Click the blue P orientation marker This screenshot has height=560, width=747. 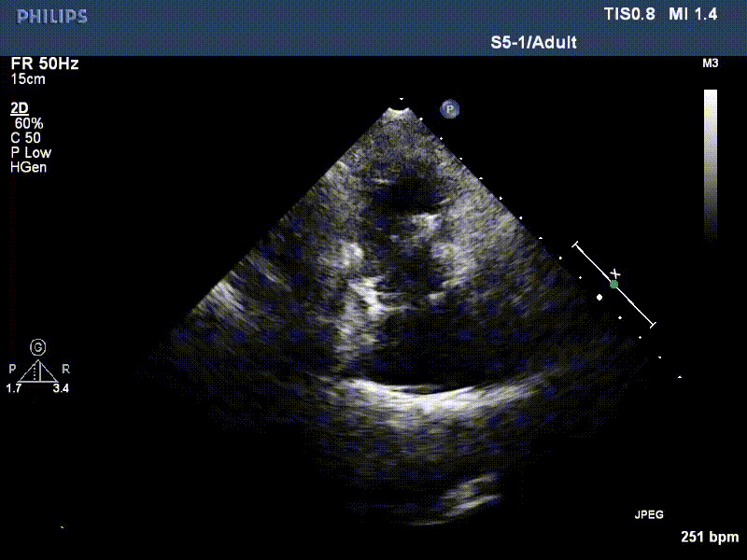451,109
